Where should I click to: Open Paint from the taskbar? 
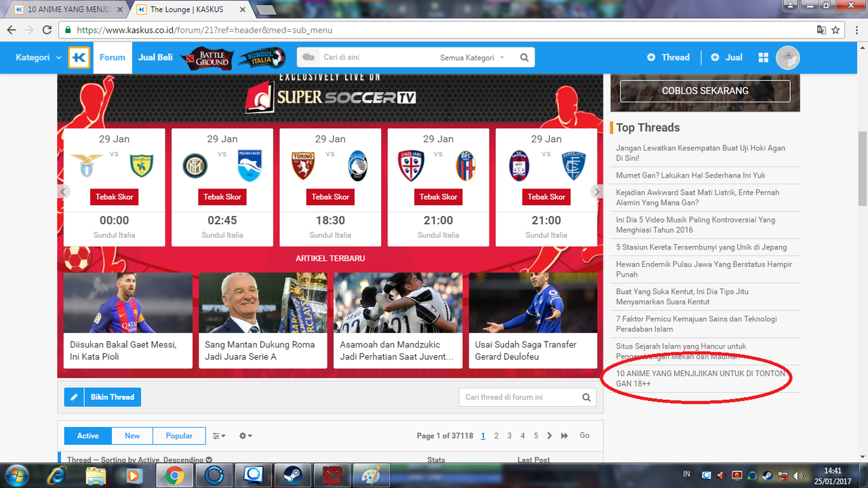pos(372,476)
